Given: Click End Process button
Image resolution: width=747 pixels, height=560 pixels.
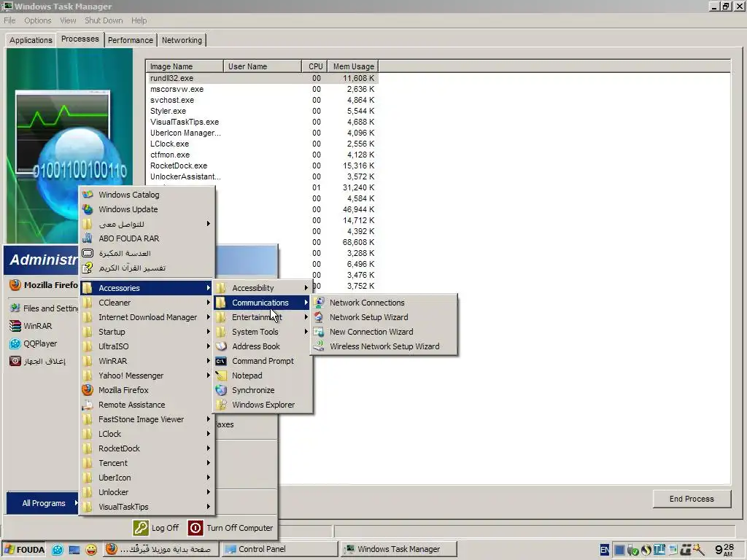Looking at the screenshot, I should [x=692, y=499].
